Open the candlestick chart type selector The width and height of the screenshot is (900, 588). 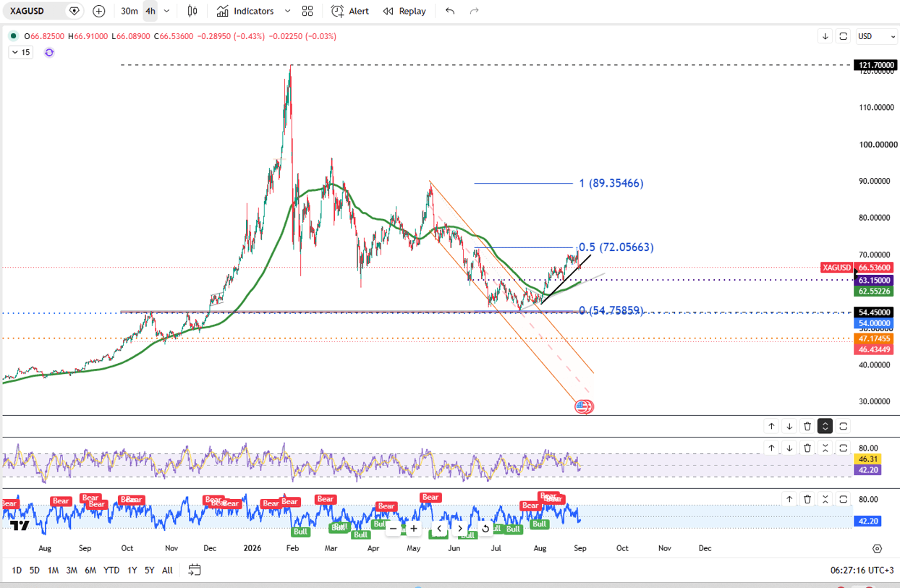pyautogui.click(x=192, y=11)
